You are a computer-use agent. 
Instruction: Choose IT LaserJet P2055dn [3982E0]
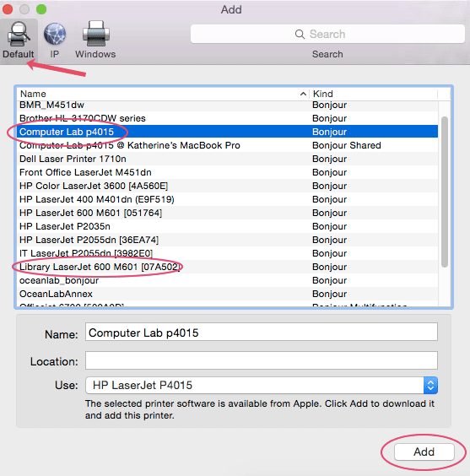click(x=227, y=253)
